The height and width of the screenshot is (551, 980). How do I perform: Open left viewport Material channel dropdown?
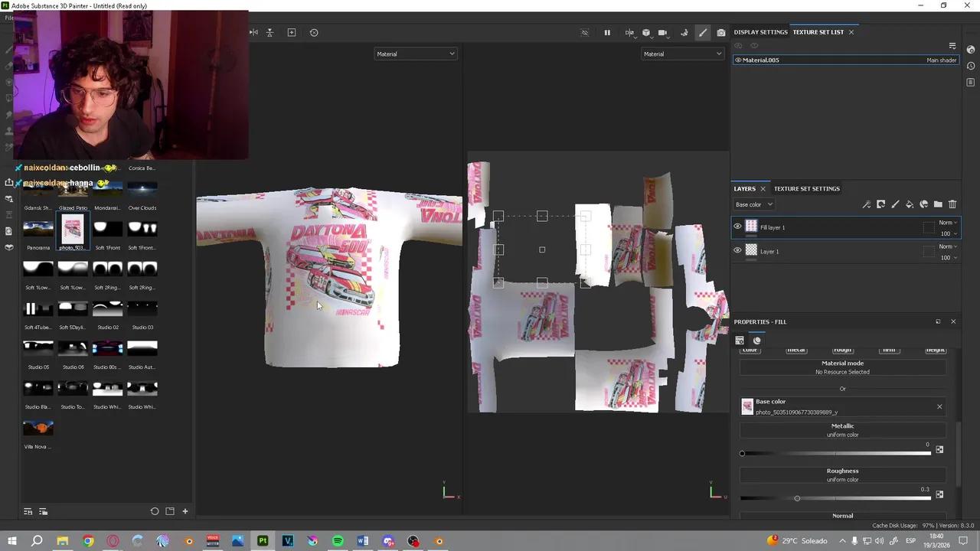(x=416, y=54)
